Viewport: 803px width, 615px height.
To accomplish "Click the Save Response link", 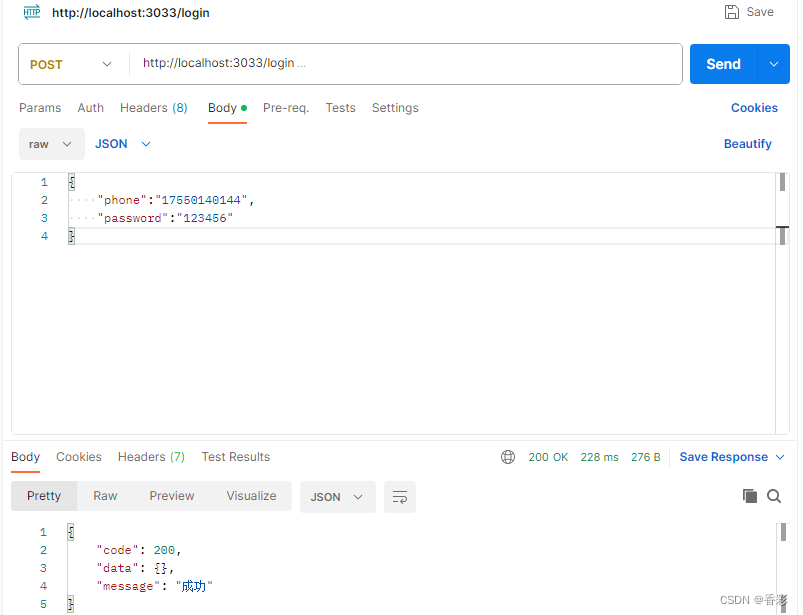I will 724,457.
